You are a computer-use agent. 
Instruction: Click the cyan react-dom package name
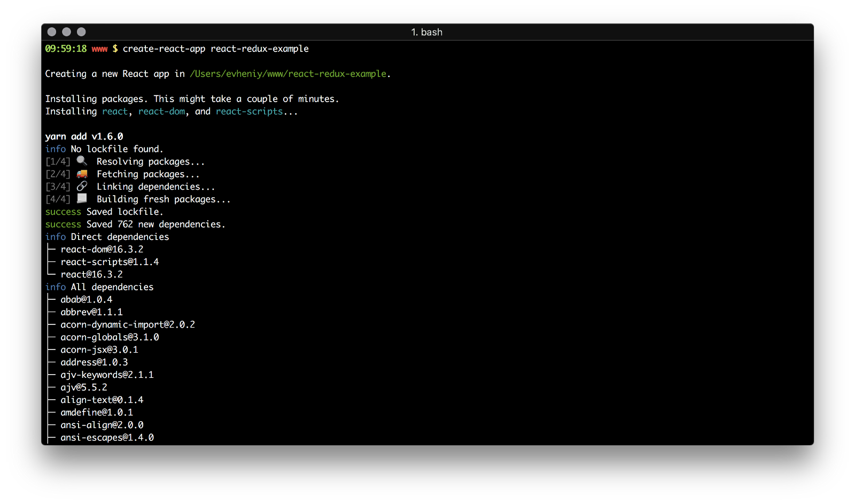tap(162, 111)
